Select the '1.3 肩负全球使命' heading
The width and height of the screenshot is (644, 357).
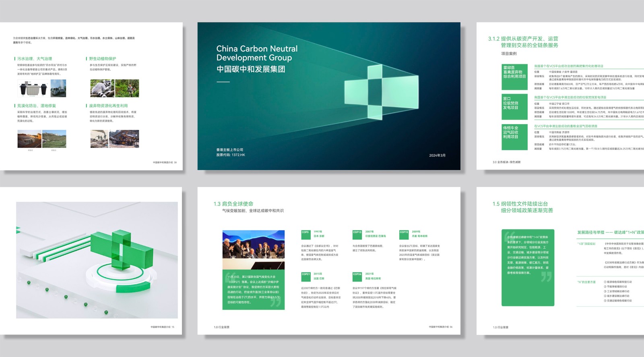pyautogui.click(x=233, y=204)
